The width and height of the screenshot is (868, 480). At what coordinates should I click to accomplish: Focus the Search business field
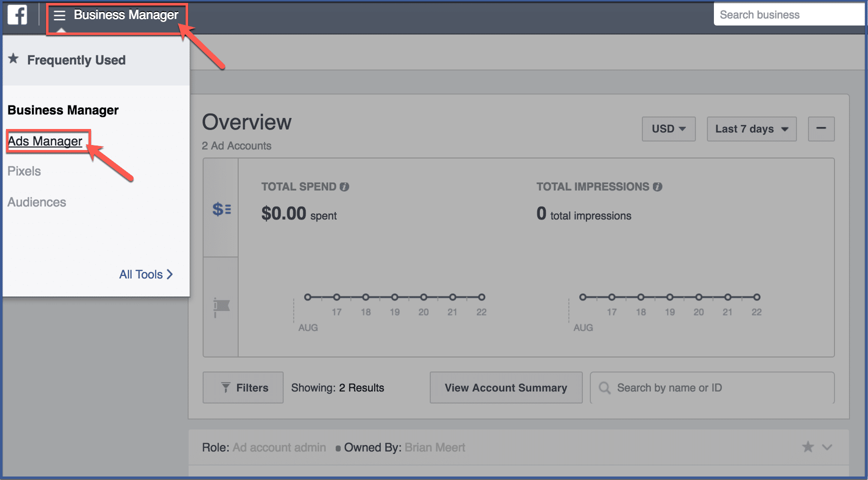click(x=790, y=15)
